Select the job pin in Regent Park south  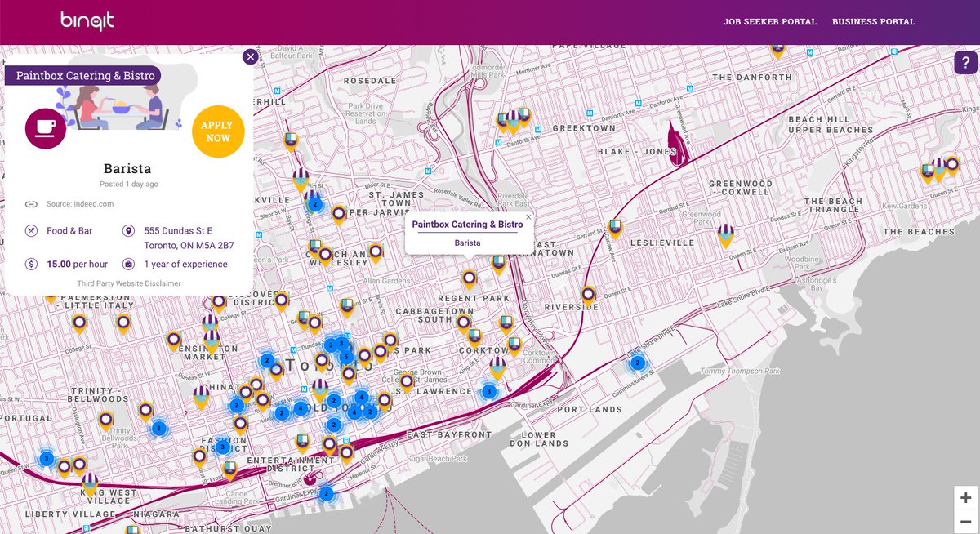click(463, 323)
